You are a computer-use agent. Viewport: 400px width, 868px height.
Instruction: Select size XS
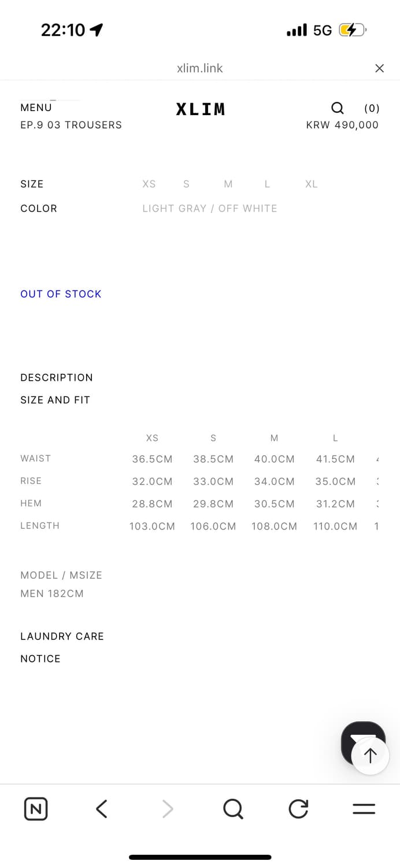point(149,184)
